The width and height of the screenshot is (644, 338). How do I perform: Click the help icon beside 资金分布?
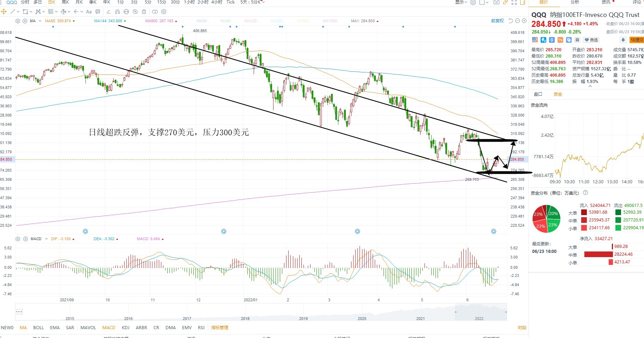[585, 193]
